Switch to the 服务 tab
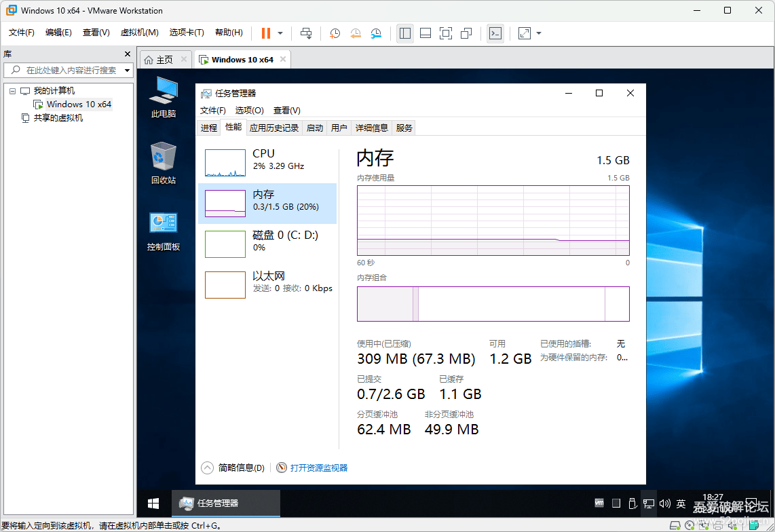 tap(404, 128)
